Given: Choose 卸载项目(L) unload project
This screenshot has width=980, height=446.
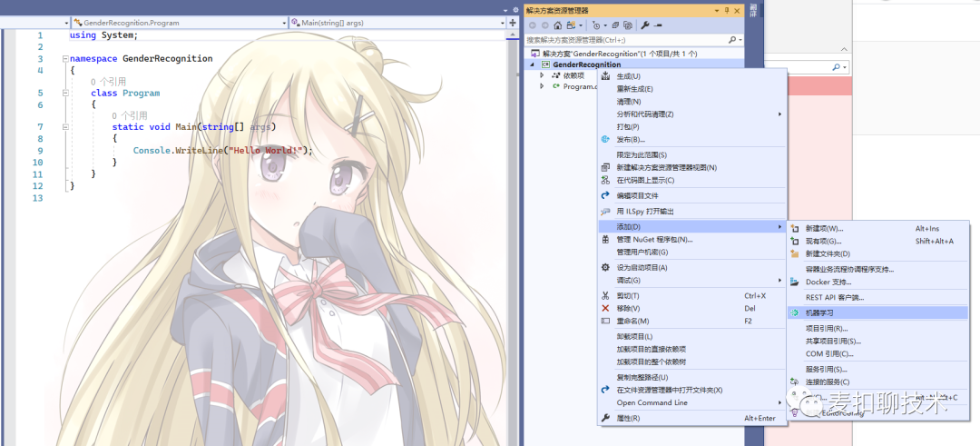Looking at the screenshot, I should (691, 336).
